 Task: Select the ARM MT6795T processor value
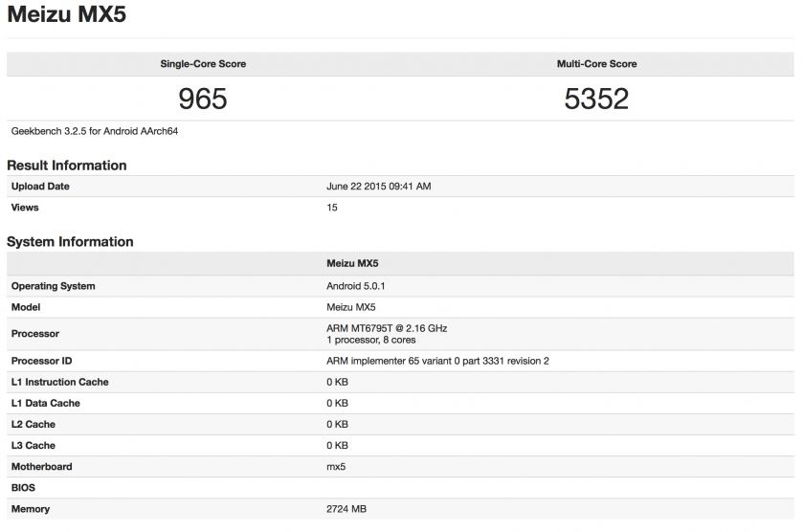[x=387, y=328]
